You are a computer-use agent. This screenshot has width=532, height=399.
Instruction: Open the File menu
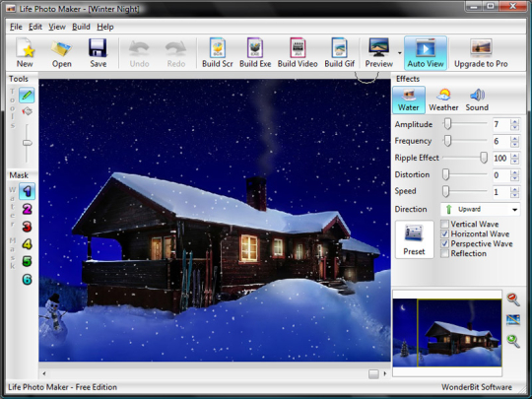point(16,27)
